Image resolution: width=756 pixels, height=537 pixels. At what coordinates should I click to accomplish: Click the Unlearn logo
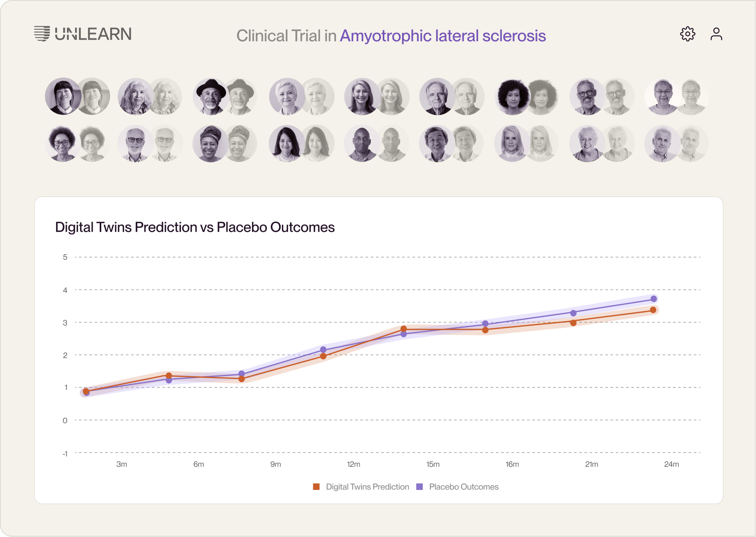coord(83,34)
